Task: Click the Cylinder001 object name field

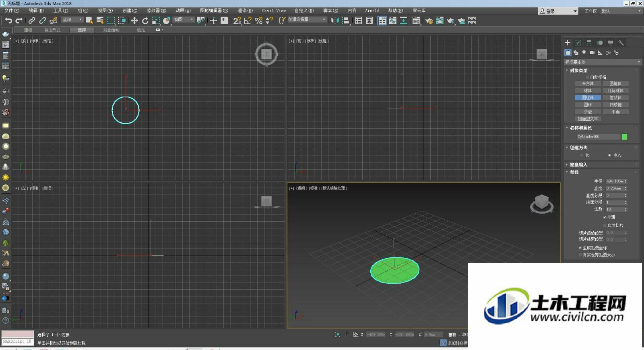Action: coord(598,137)
